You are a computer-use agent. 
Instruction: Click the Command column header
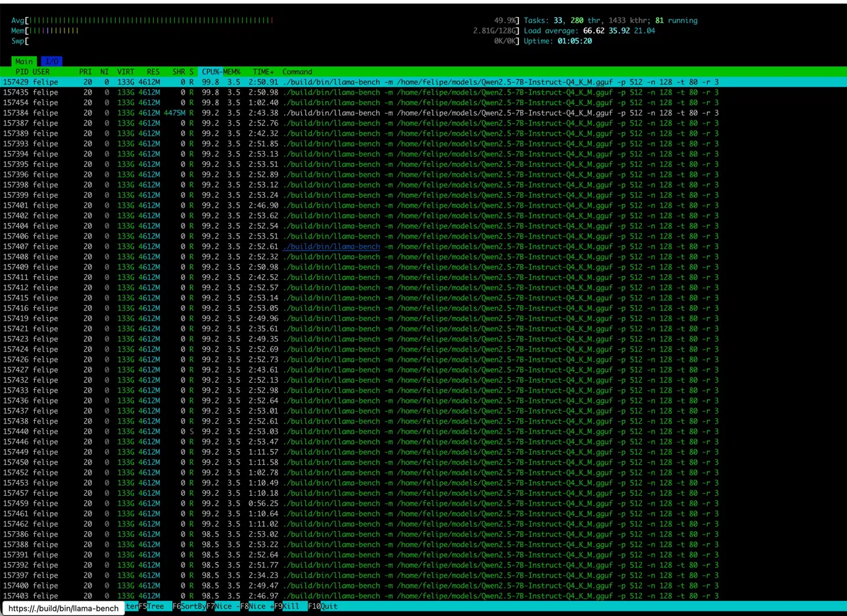click(297, 72)
